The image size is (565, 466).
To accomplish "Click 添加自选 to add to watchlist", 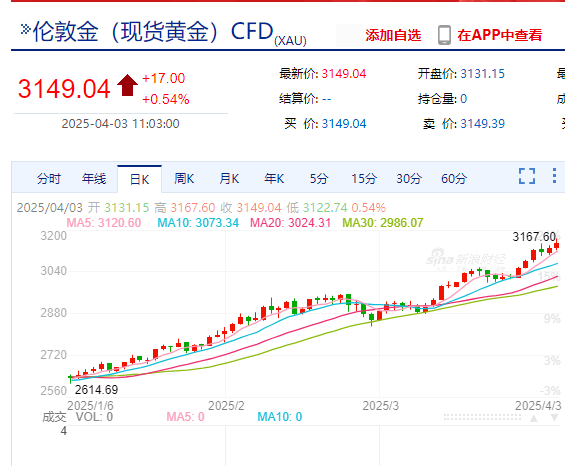I will pos(393,35).
